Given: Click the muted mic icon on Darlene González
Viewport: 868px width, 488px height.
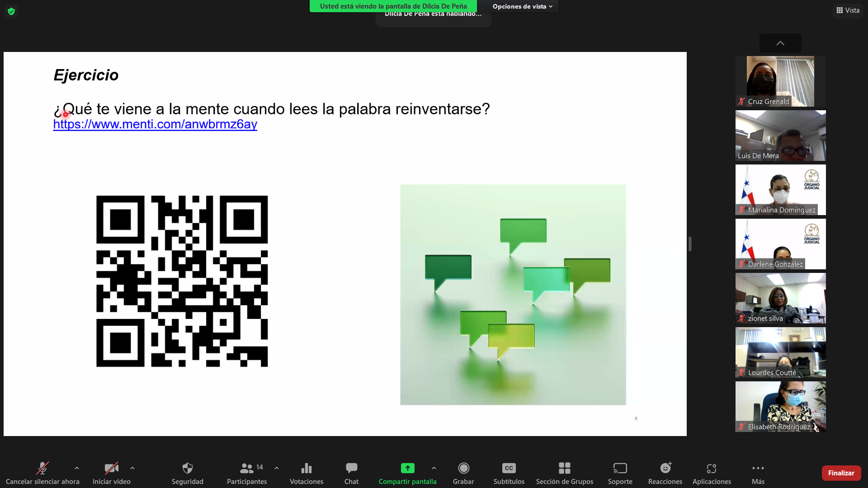Looking at the screenshot, I should tap(741, 264).
